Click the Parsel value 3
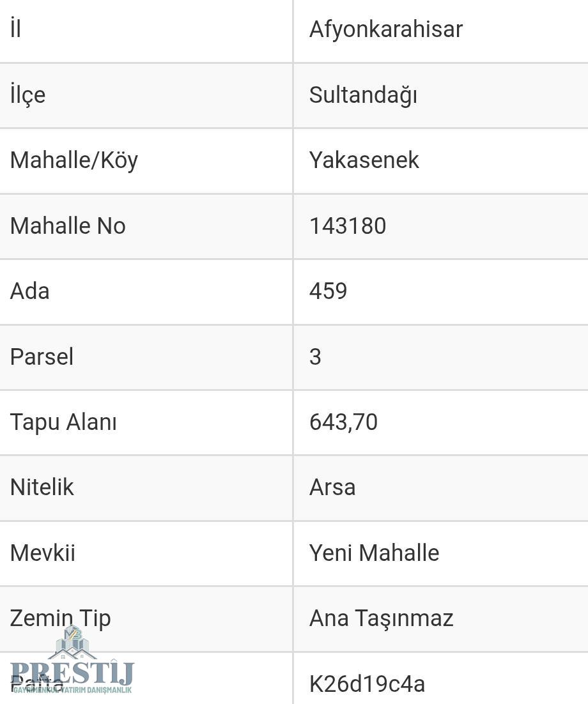The height and width of the screenshot is (704, 588). coord(315,357)
